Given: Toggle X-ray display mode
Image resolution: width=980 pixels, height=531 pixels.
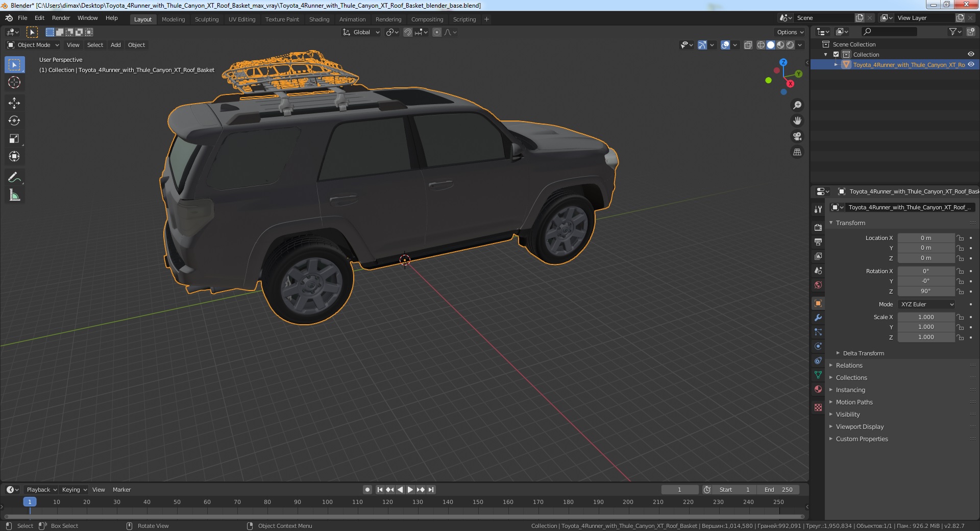Looking at the screenshot, I should [x=748, y=45].
